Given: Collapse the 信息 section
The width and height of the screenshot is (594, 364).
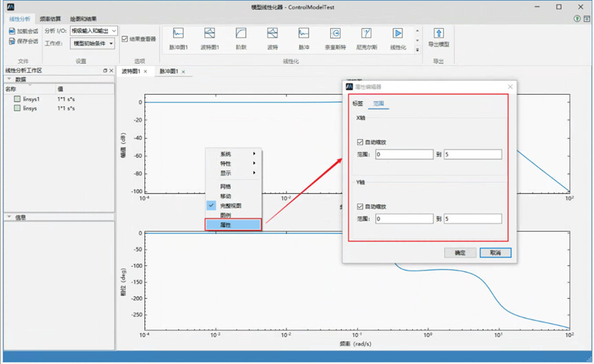Looking at the screenshot, I should (x=9, y=217).
